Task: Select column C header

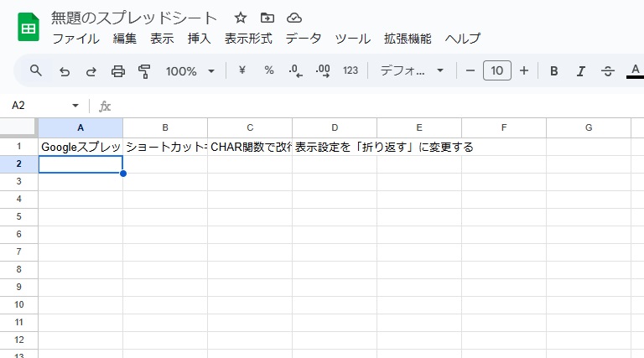Action: coord(250,127)
